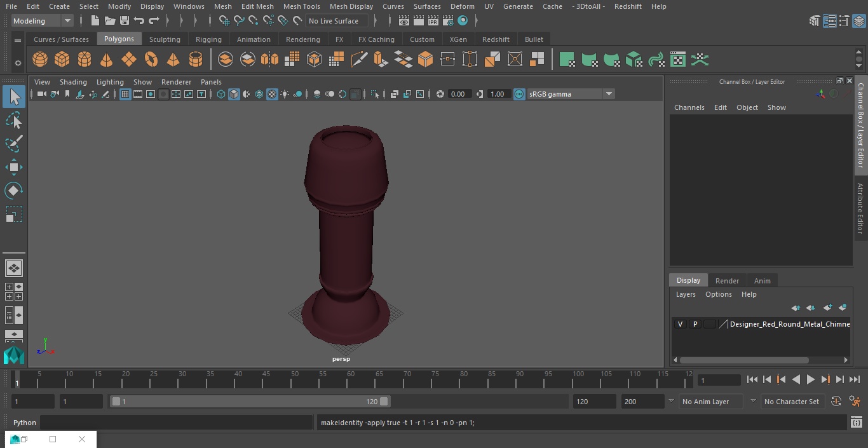Image resolution: width=868 pixels, height=448 pixels.
Task: Expand the Channel Box / Layer Editor side tab
Action: [861, 125]
